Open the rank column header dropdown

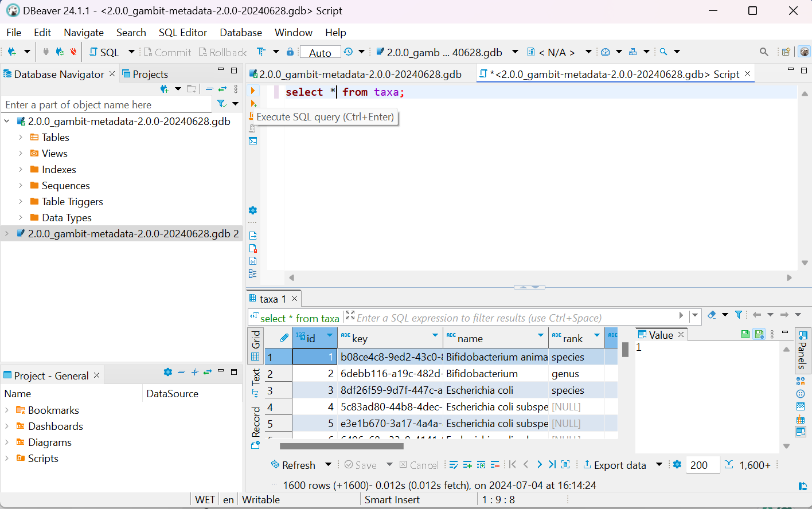(597, 335)
